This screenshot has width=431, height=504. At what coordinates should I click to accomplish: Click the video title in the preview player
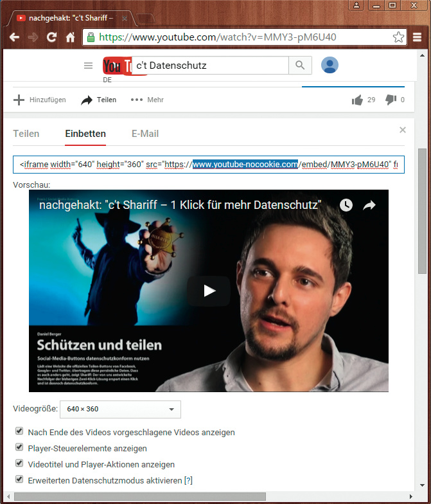(180, 204)
